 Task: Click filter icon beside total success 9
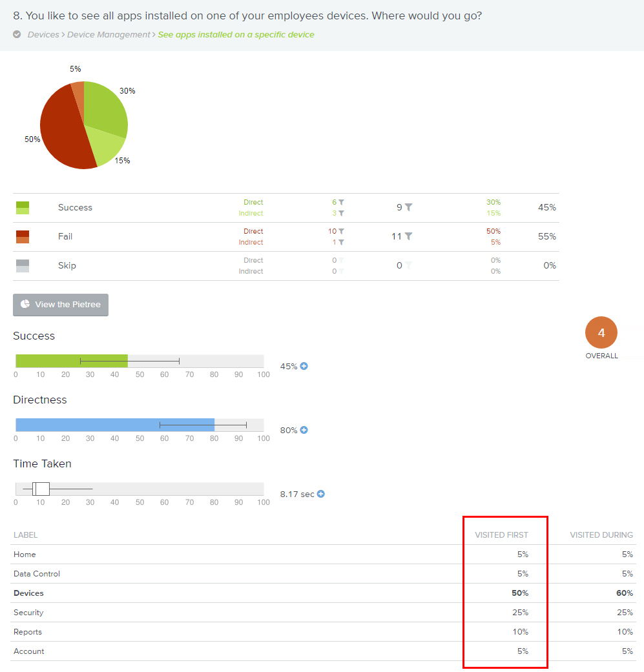click(x=408, y=207)
